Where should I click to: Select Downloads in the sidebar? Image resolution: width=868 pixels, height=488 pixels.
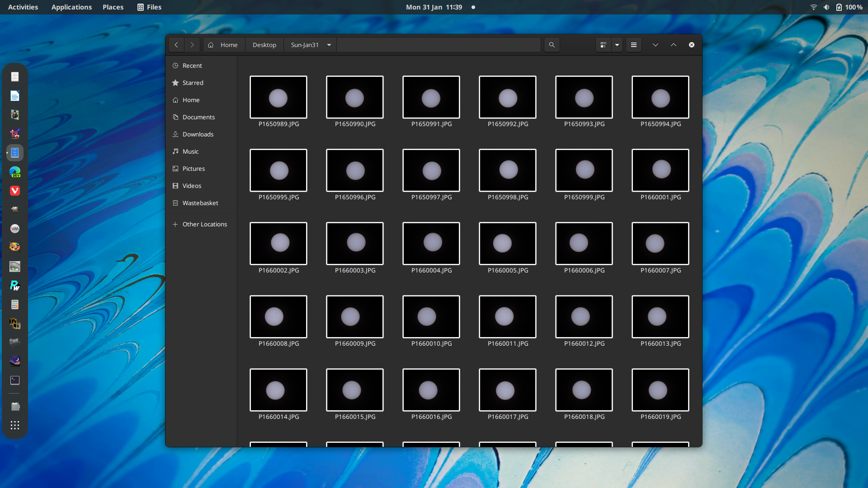(198, 134)
